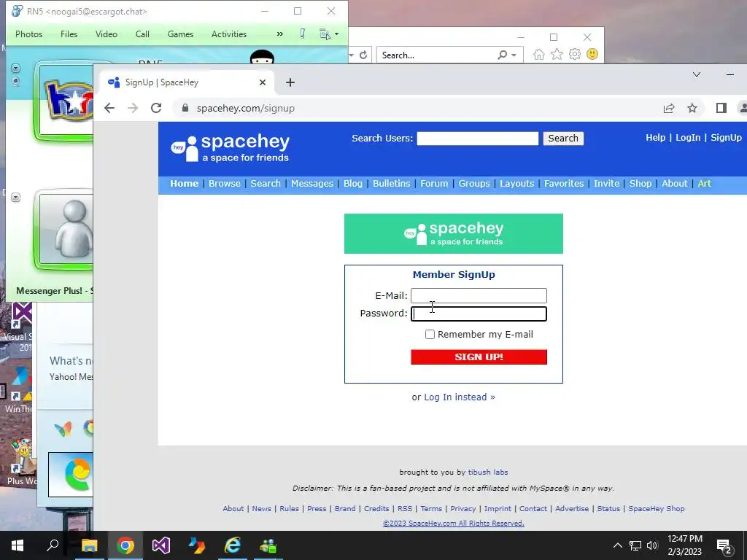Click volume speaker tray icon
Viewport: 747px width, 560px height.
point(652,545)
